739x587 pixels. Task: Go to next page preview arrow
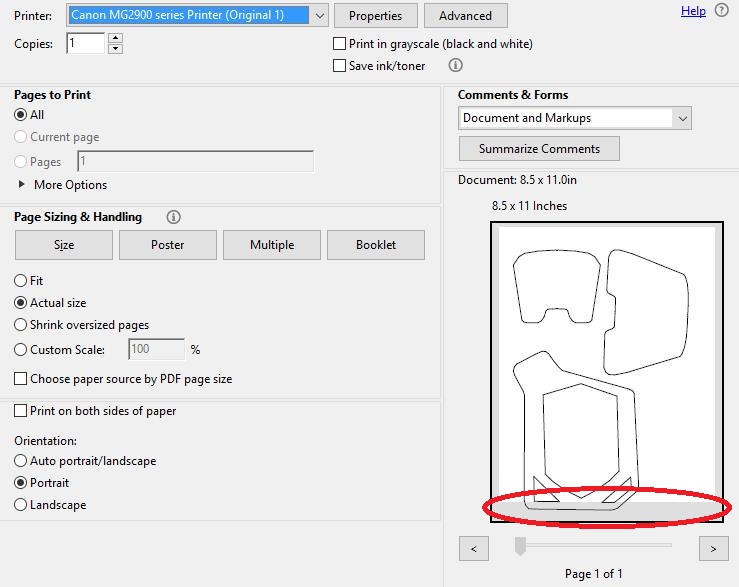(x=713, y=548)
